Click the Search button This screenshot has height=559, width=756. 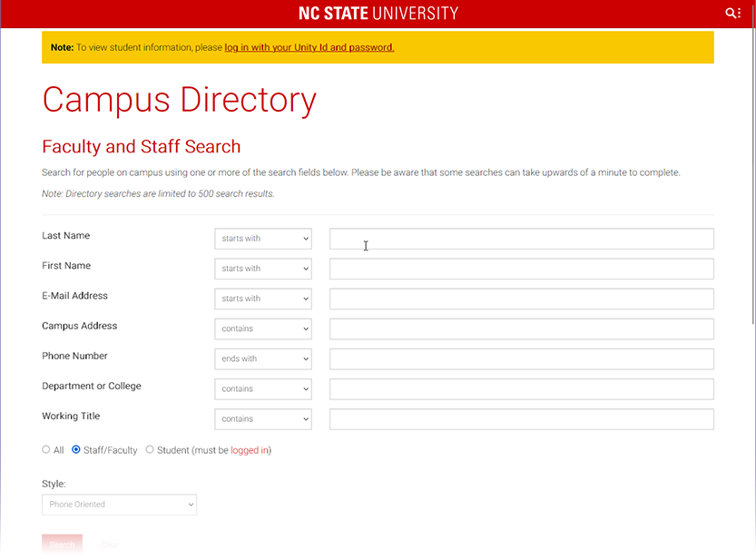(63, 544)
